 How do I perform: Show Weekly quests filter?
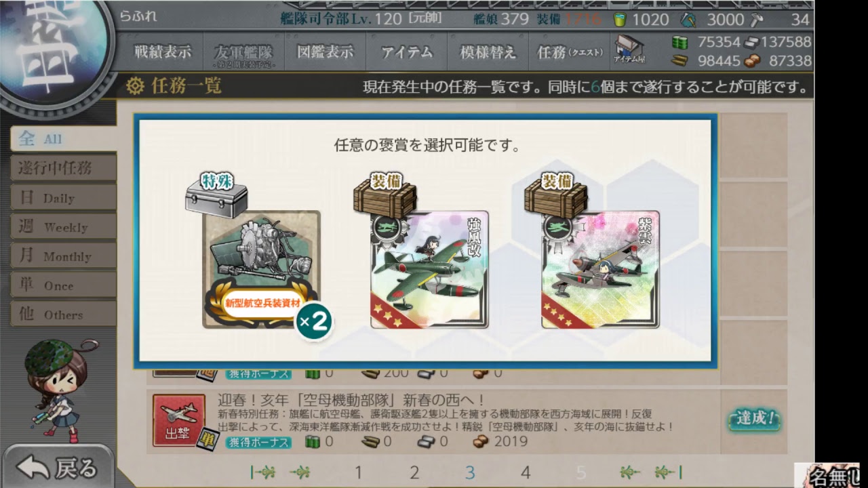pos(62,226)
